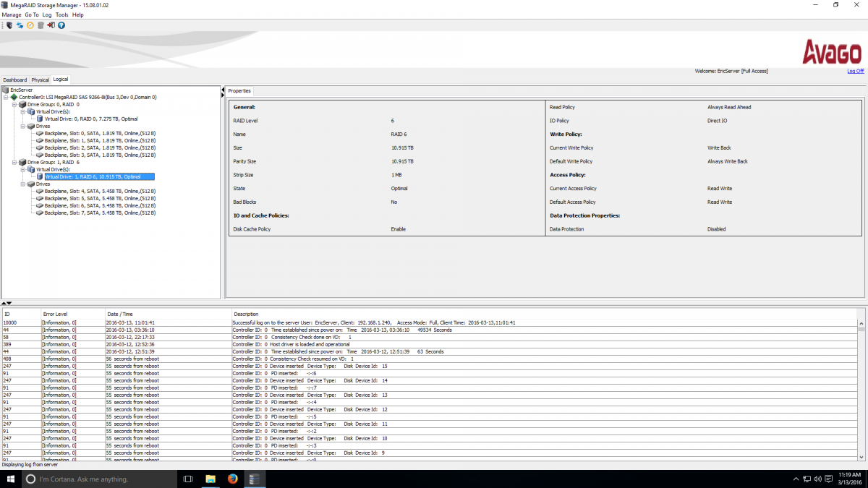868x488 pixels.
Task: Click the Description column header
Action: click(544, 314)
